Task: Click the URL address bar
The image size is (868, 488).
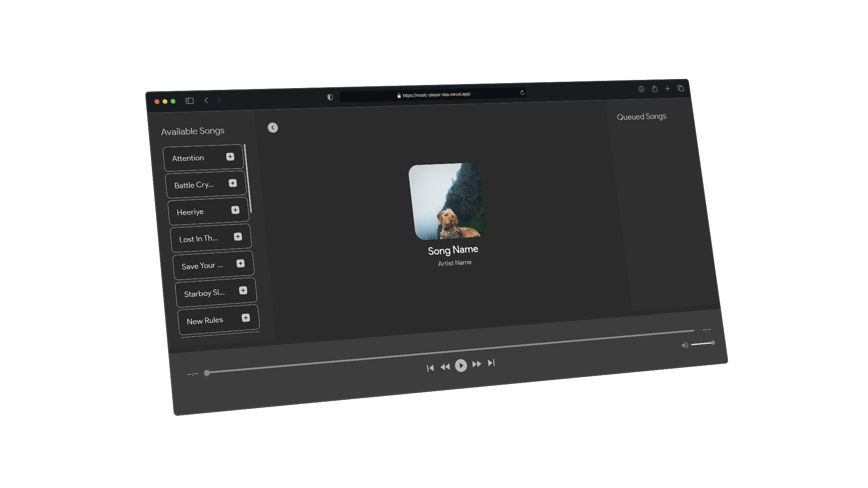Action: coord(436,95)
